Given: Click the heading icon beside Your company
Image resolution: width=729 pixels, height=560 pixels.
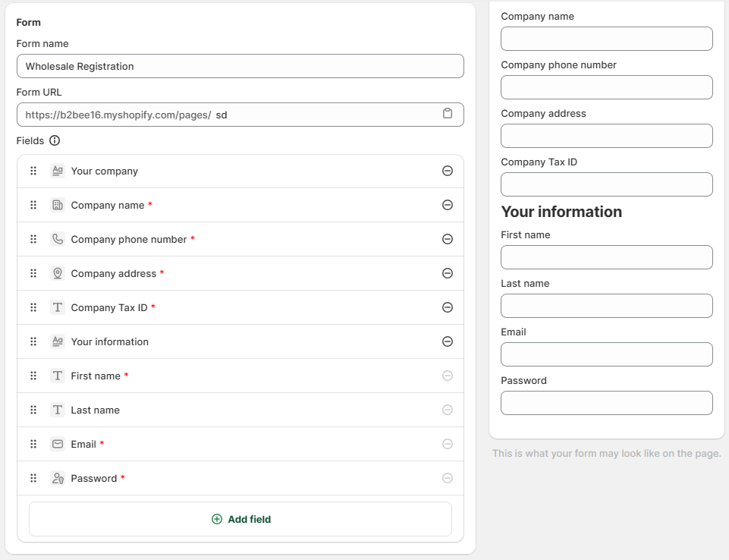Looking at the screenshot, I should (x=58, y=171).
